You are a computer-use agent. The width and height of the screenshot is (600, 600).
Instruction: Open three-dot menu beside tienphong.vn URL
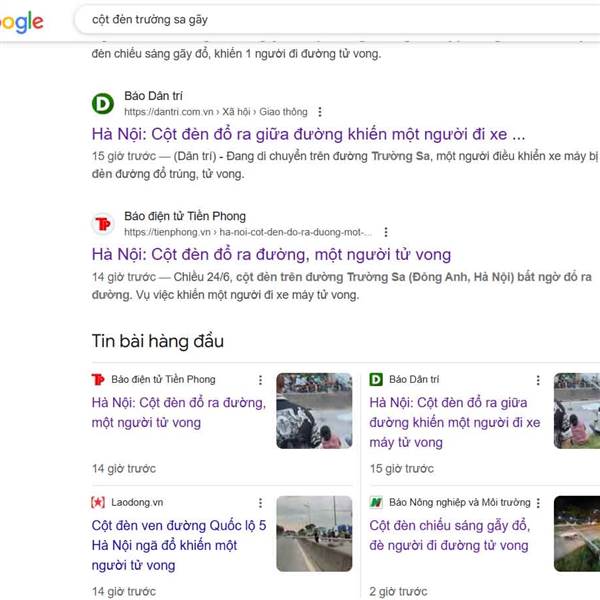386,232
